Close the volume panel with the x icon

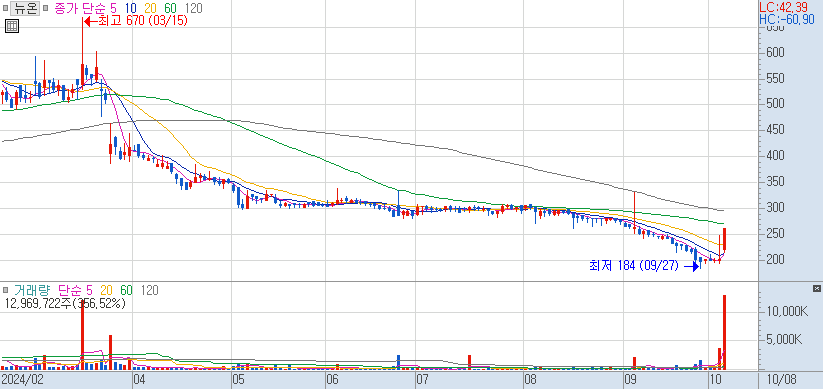[816, 288]
